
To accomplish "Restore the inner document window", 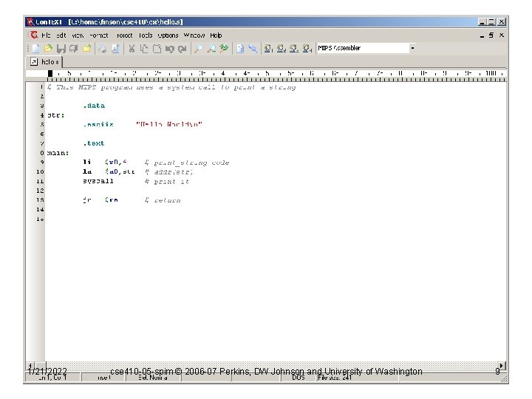I will tap(491, 35).
